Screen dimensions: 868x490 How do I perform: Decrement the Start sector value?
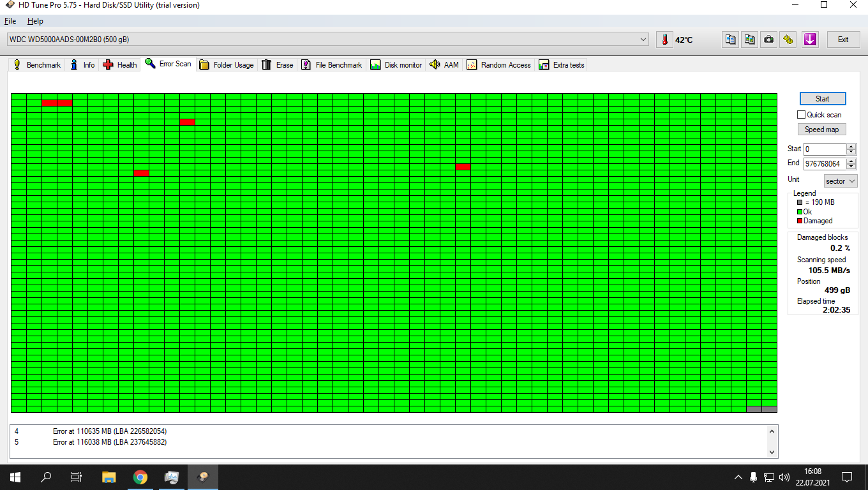click(x=851, y=152)
